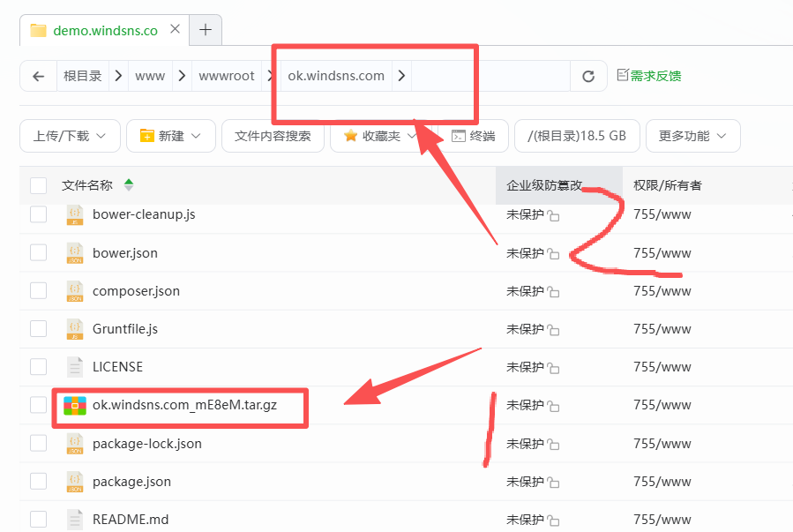The width and height of the screenshot is (793, 532).
Task: Click the Gruntfile.js file icon
Action: tap(75, 329)
